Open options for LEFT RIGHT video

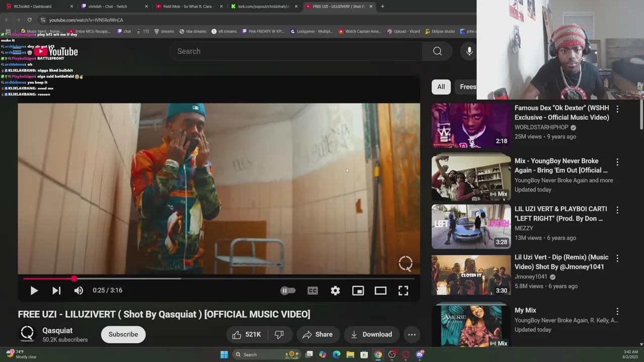pyautogui.click(x=617, y=210)
